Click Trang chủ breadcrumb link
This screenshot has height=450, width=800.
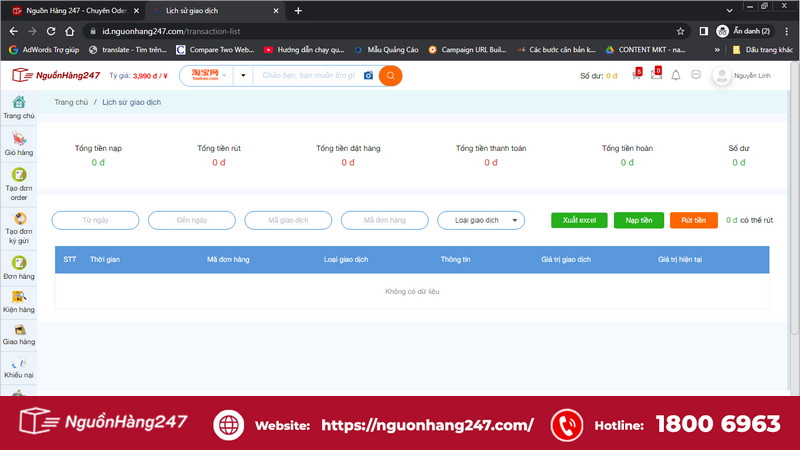click(71, 102)
